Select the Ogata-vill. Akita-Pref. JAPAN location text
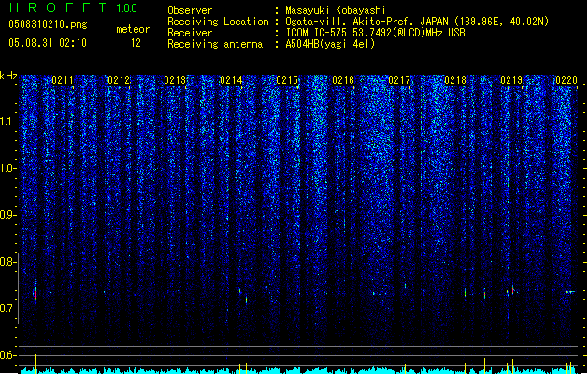This screenshot has width=588, height=374. 417,22
